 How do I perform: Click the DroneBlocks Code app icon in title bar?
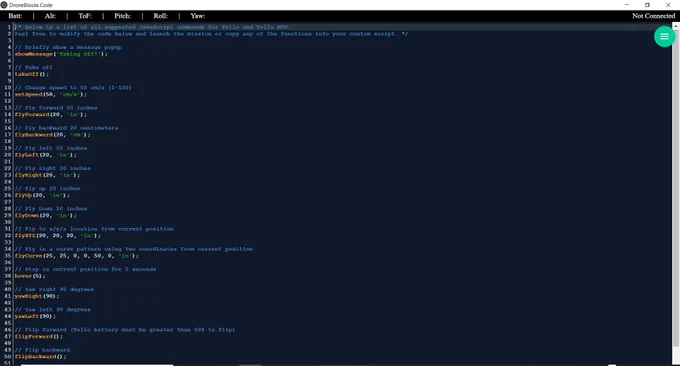pyautogui.click(x=4, y=5)
